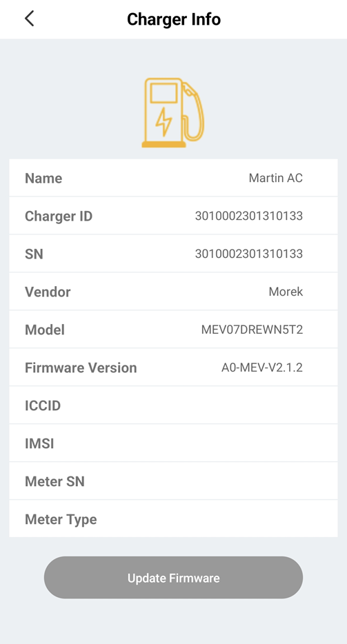Select the A0-MEV-V2.1.2 firmware value

click(262, 368)
